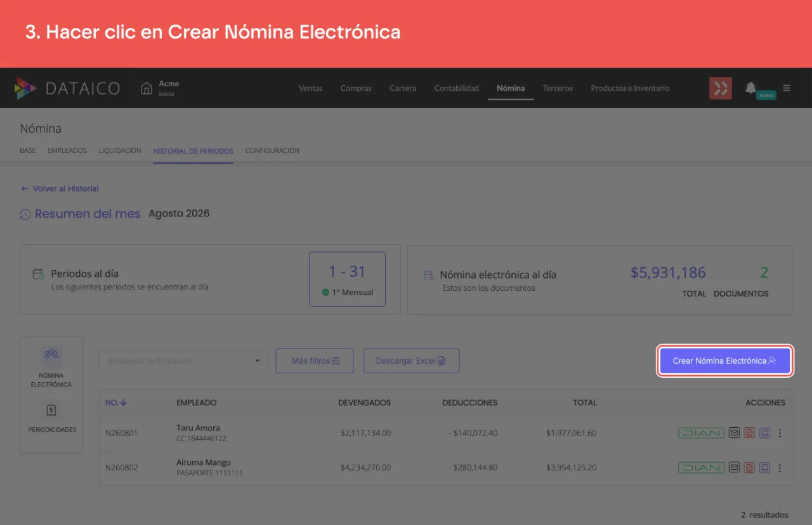Send email for Taru Amora payroll
Image resolution: width=812 pixels, height=525 pixels.
click(x=735, y=433)
